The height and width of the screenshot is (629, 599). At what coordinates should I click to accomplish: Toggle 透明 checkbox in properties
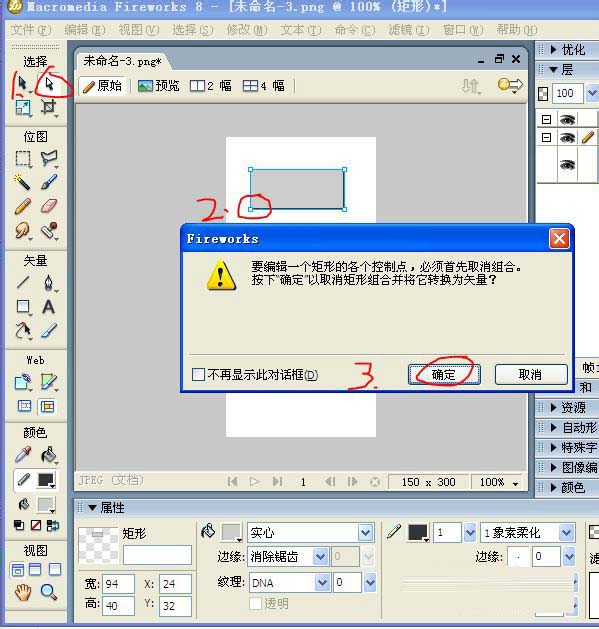click(x=255, y=603)
